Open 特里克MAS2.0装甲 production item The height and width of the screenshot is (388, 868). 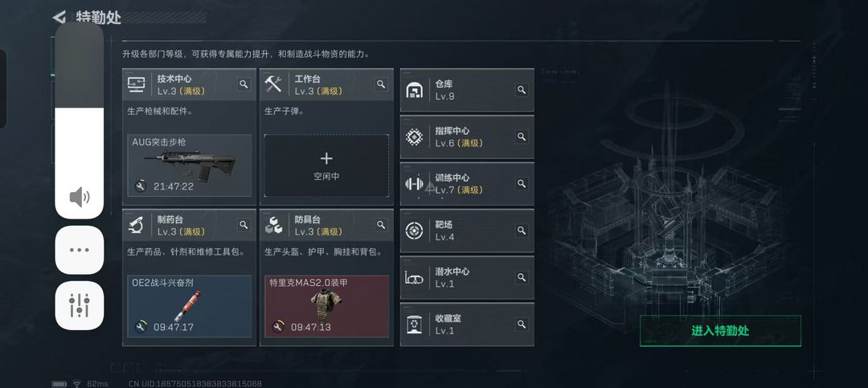coord(326,307)
